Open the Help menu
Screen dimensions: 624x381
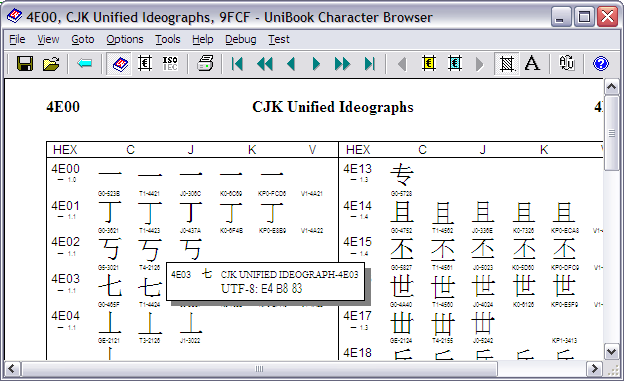point(203,39)
